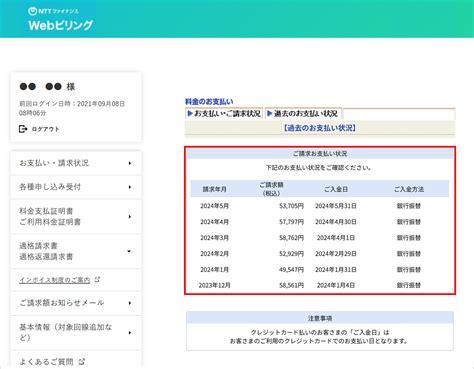
Task: Click the 料金のお支払い heading
Action: (209, 102)
